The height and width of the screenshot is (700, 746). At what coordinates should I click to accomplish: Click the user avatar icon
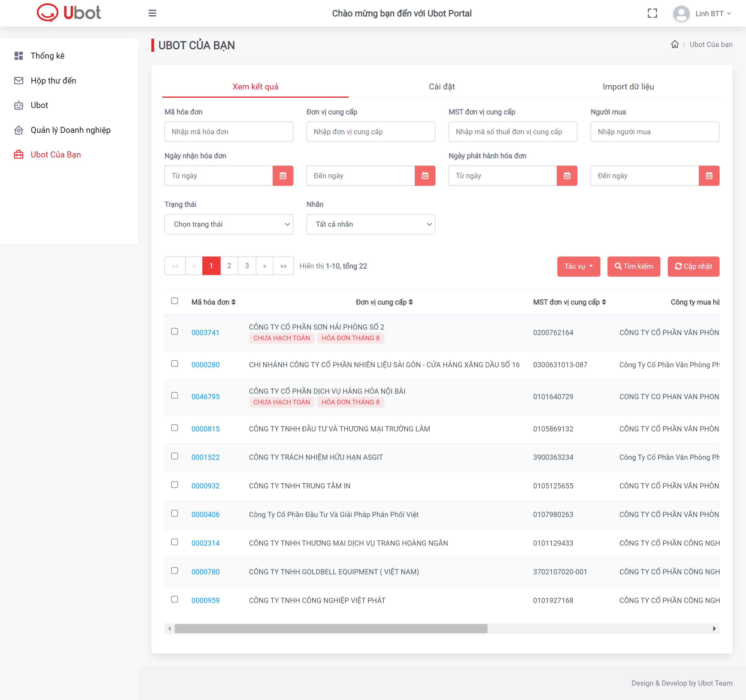[681, 14]
